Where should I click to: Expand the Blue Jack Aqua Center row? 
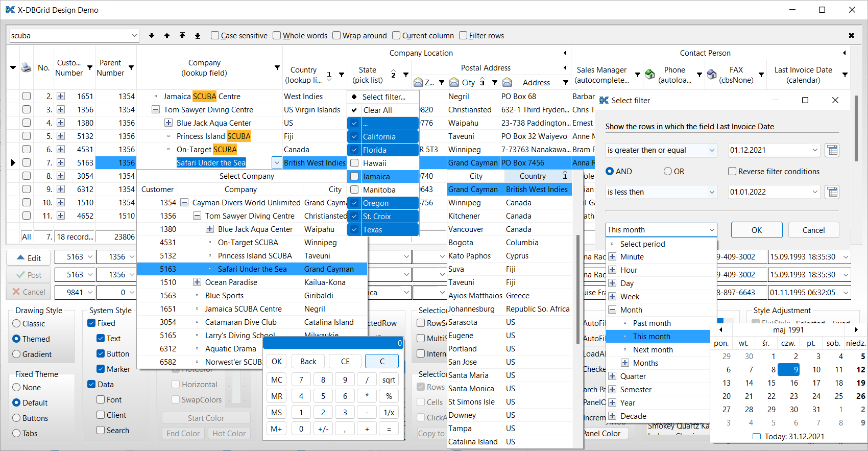coord(168,123)
